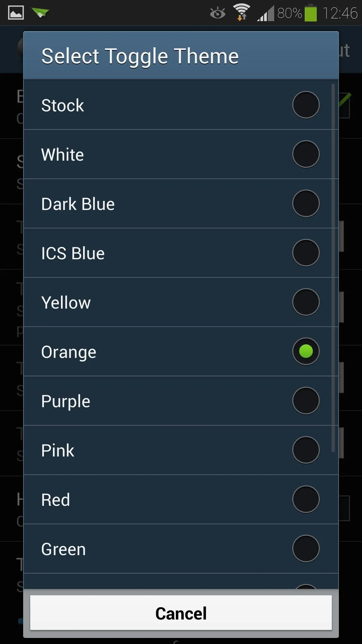Tap the green battery icon
This screenshot has width=362, height=644.
[310, 13]
